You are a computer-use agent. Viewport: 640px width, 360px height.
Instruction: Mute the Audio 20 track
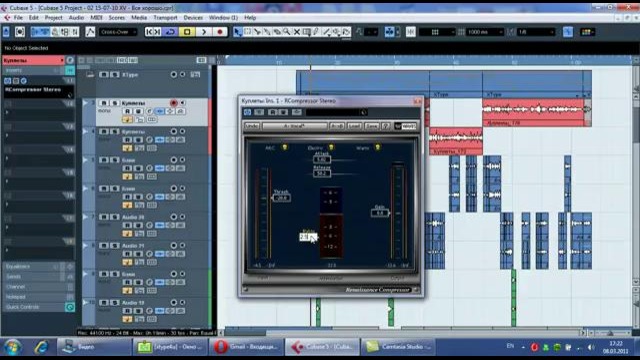coord(104,217)
